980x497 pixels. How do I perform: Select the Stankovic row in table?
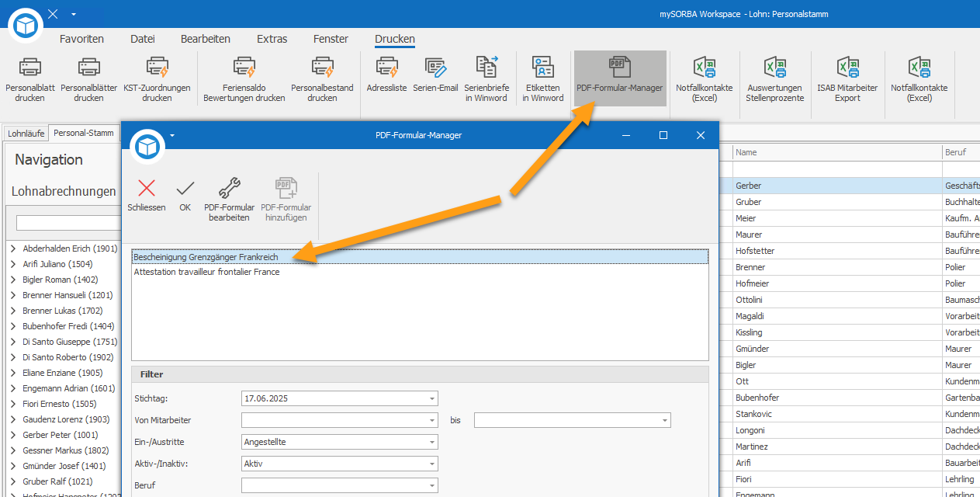850,414
